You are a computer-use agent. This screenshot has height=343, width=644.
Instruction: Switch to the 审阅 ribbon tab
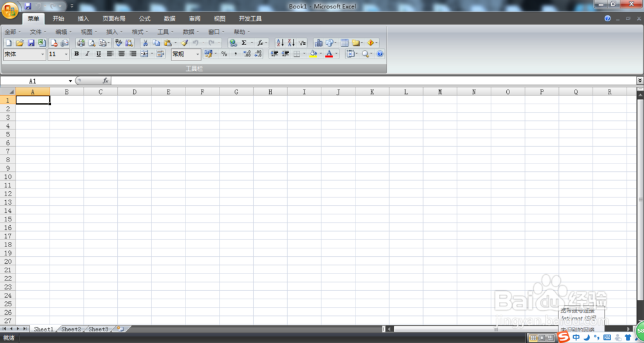pos(194,19)
